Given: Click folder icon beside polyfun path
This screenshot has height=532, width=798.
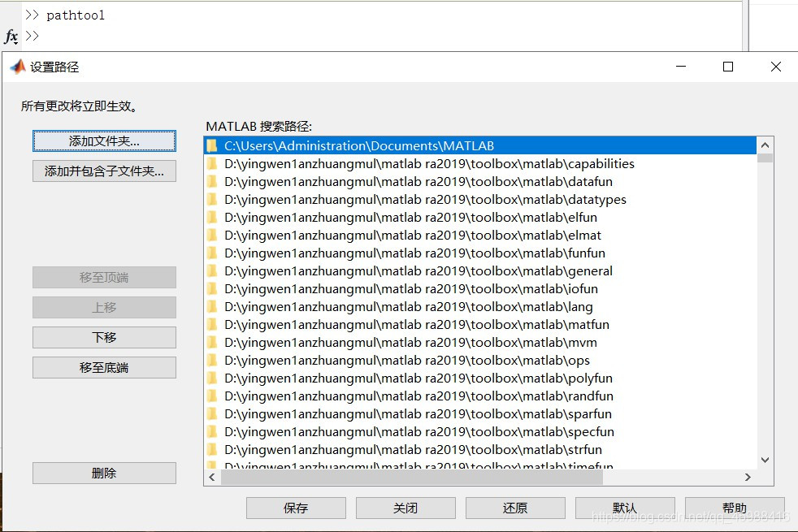Looking at the screenshot, I should (212, 378).
